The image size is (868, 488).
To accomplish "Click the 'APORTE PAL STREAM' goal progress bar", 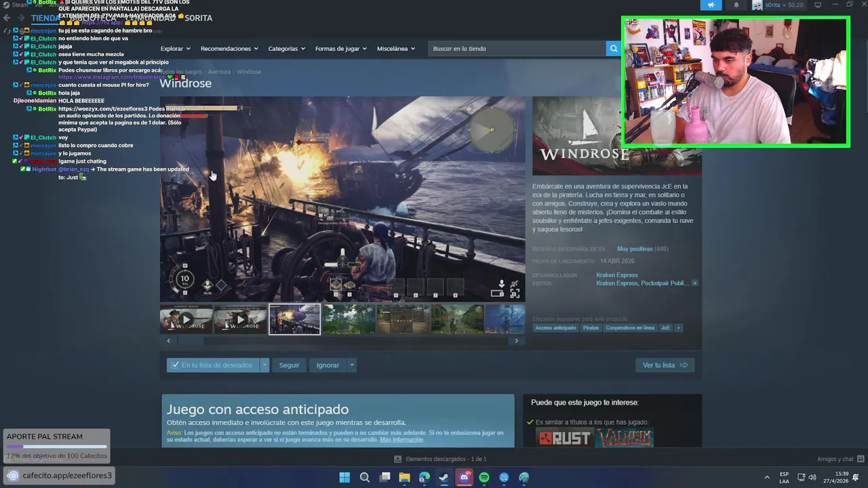I will pyautogui.click(x=57, y=447).
